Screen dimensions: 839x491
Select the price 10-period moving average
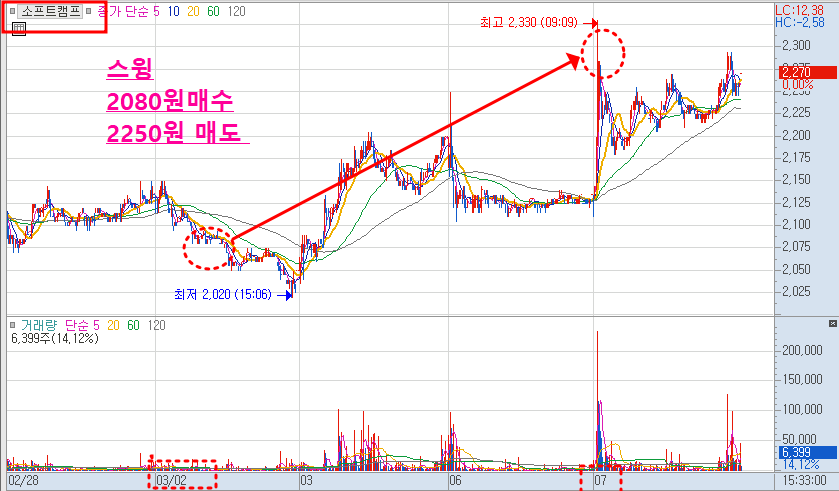pos(174,11)
